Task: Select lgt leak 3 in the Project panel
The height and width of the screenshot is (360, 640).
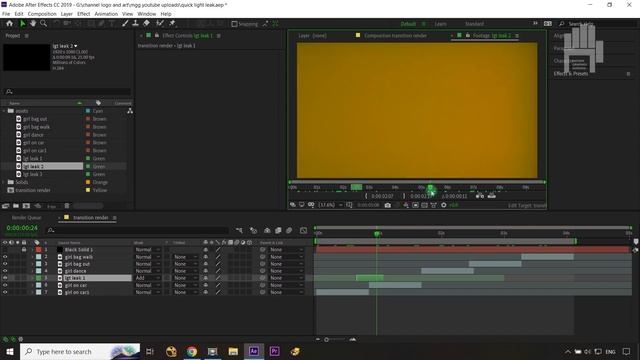Action: 32,174
